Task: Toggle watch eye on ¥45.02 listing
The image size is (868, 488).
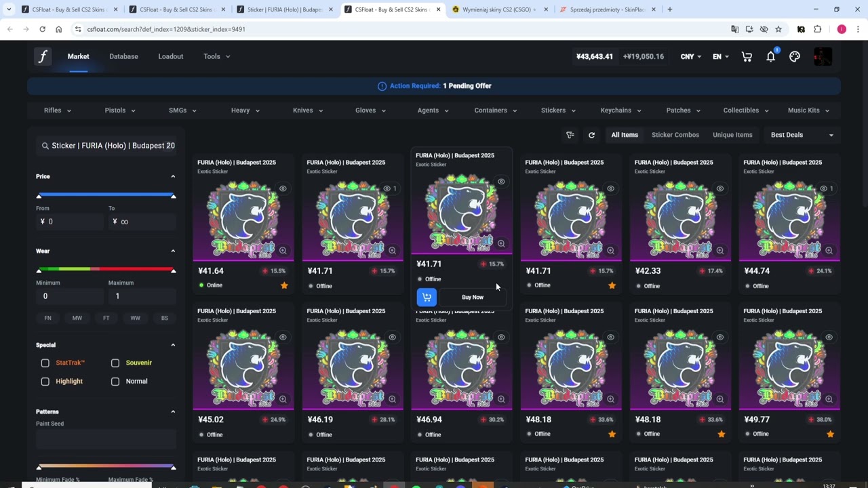Action: [283, 337]
